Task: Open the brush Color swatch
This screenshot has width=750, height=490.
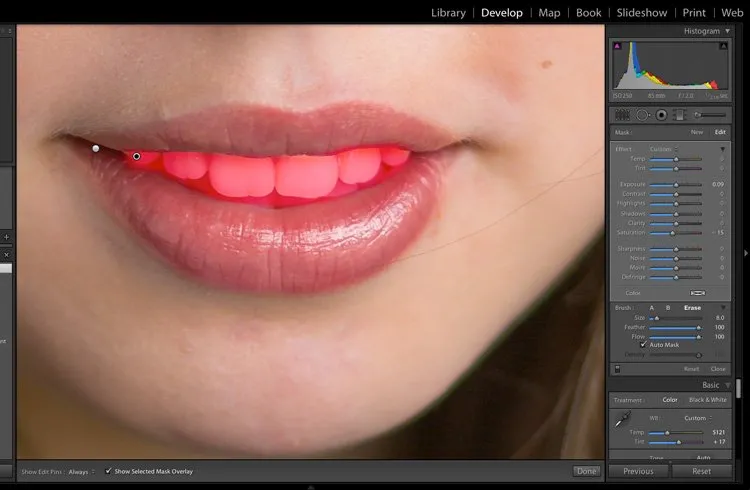Action: point(698,293)
